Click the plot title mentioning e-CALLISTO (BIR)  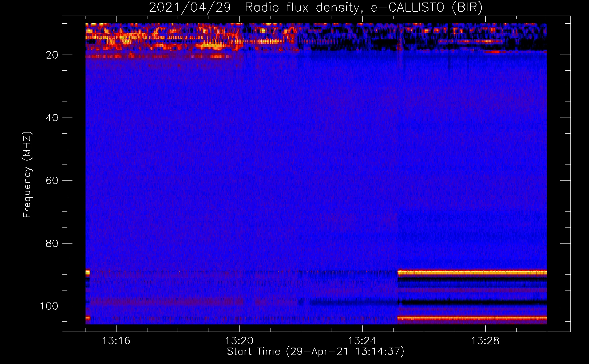[x=316, y=8]
